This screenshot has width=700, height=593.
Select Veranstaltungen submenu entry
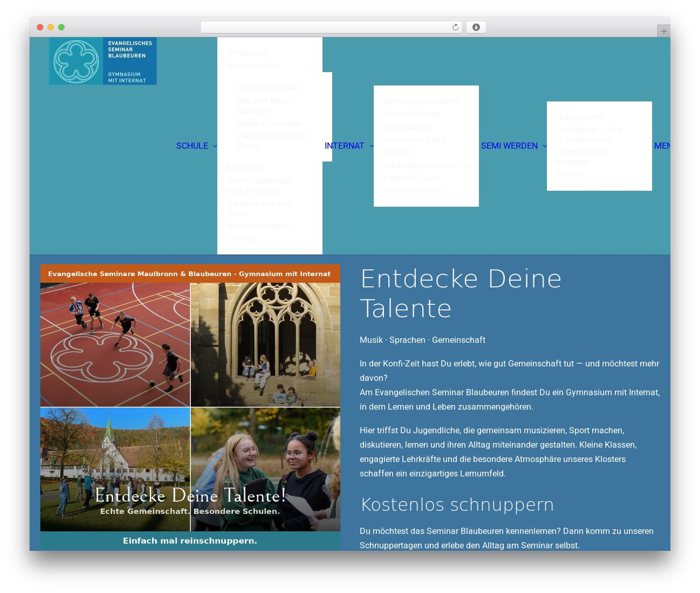pos(258,226)
